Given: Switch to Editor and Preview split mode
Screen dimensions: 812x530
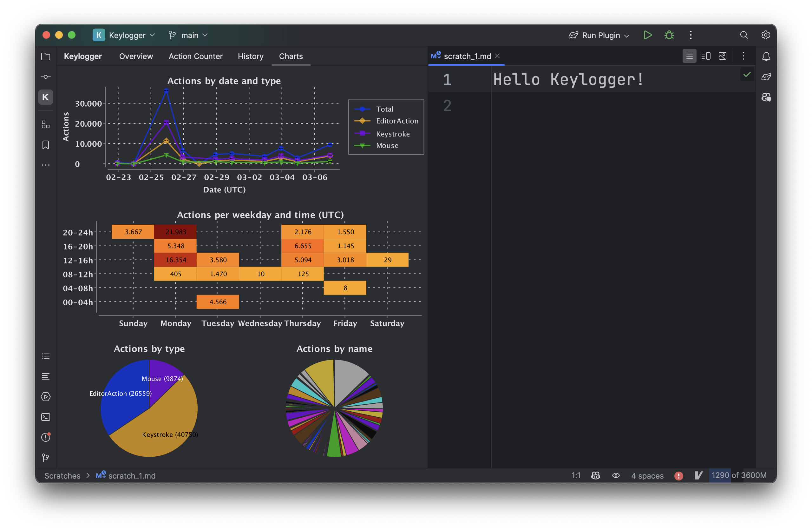Looking at the screenshot, I should pyautogui.click(x=705, y=56).
